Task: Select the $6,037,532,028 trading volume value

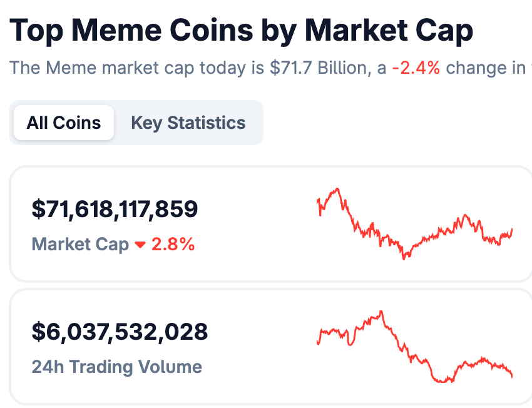Action: (120, 332)
